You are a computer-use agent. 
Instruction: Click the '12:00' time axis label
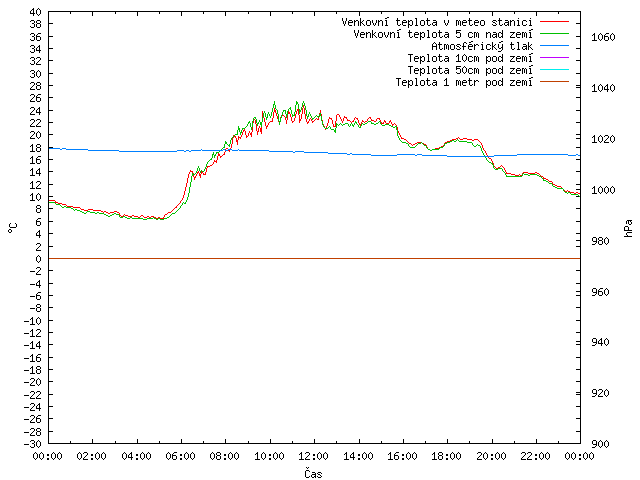click(313, 456)
